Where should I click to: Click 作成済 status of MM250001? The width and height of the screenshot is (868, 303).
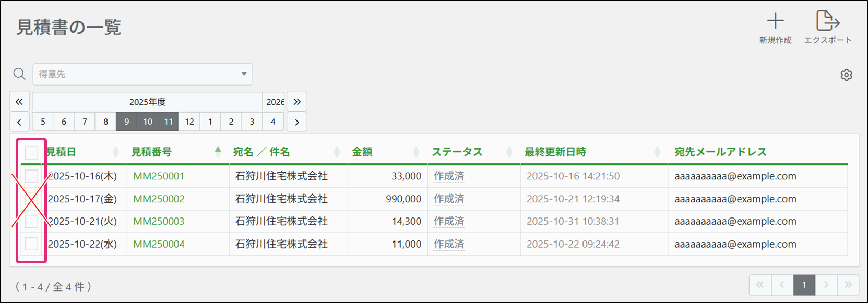click(x=449, y=176)
